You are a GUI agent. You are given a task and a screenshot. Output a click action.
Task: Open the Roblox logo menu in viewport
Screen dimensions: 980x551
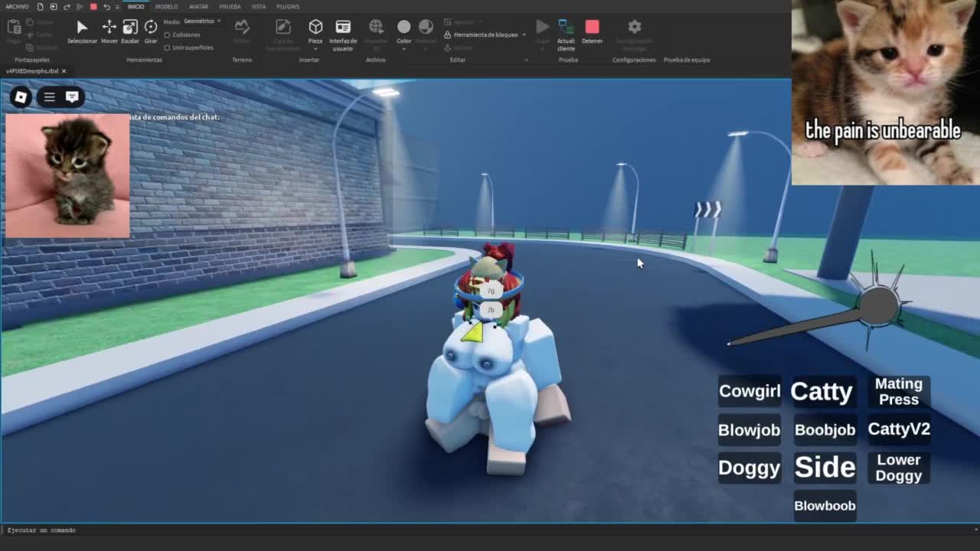click(x=21, y=97)
